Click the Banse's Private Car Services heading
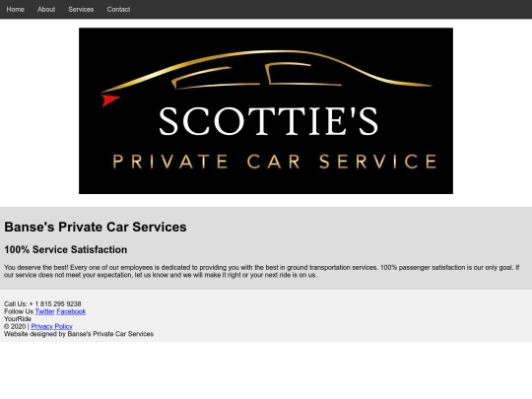532x399 pixels. coord(96,227)
